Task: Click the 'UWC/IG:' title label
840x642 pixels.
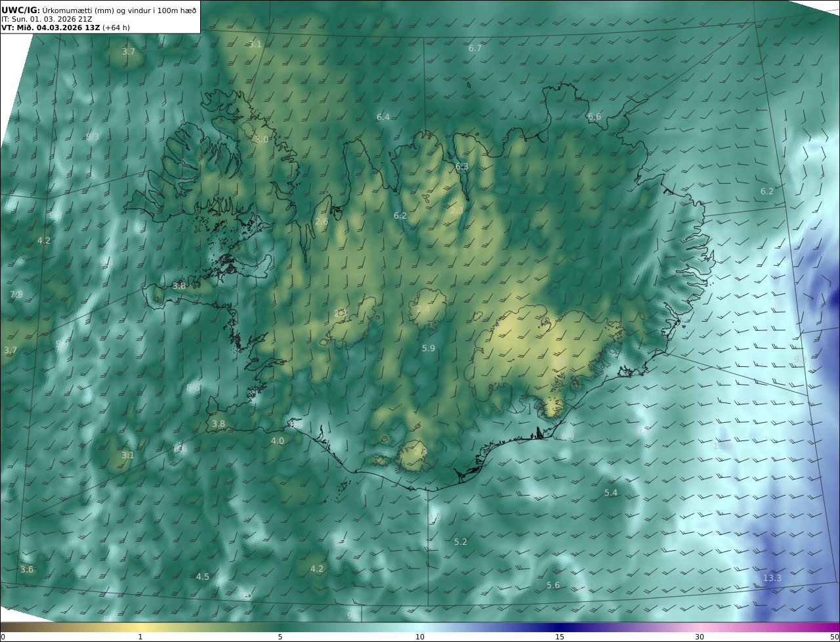Action: click(21, 10)
